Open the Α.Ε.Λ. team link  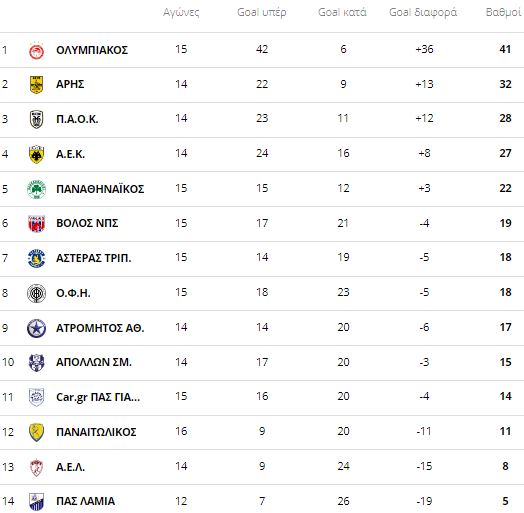coord(70,467)
